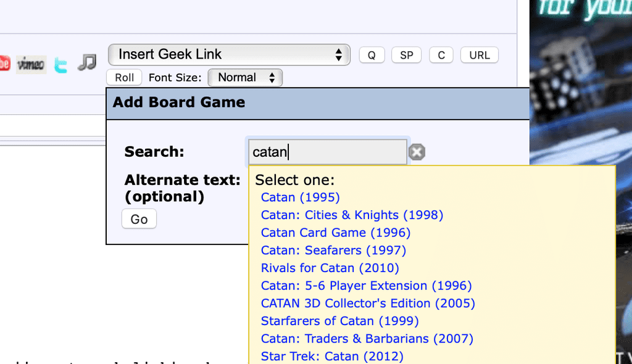The image size is (632, 364).
Task: Click the C code button
Action: point(441,55)
